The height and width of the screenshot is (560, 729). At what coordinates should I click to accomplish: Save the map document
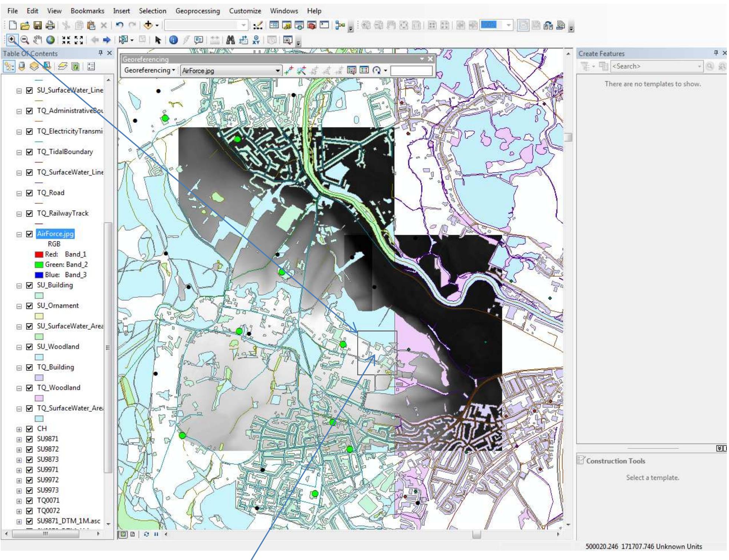coord(37,25)
